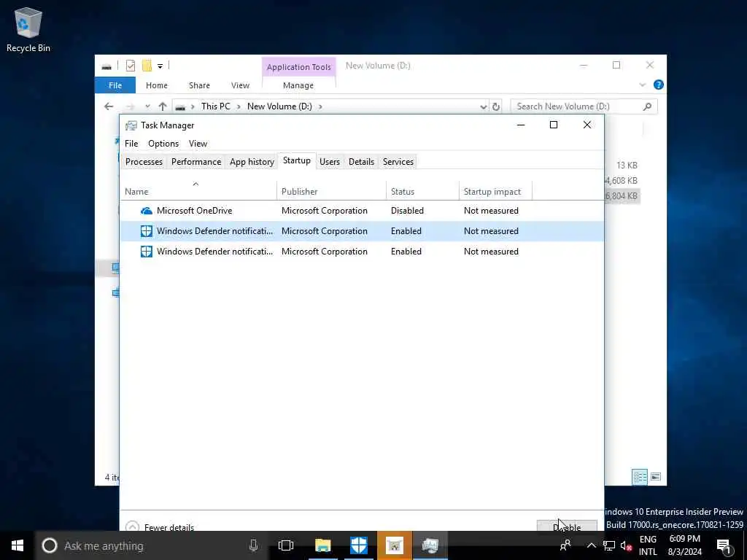Screen dimensions: 747x560
Task: Refresh the New Volume (D:) folder
Action: (496, 106)
